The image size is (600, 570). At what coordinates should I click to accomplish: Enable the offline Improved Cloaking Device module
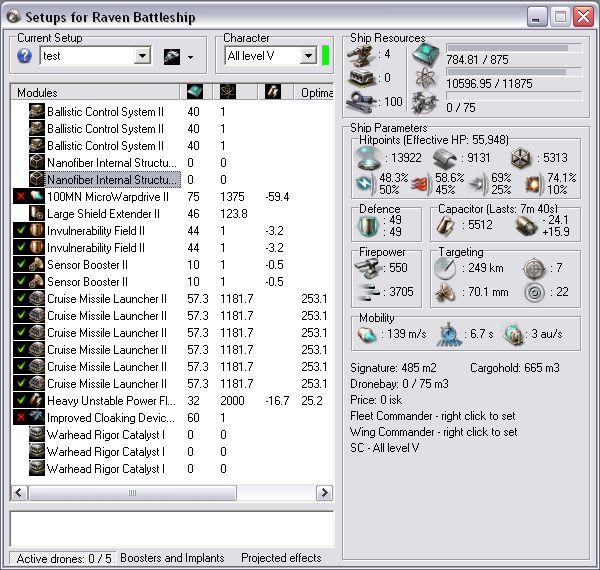click(20, 418)
